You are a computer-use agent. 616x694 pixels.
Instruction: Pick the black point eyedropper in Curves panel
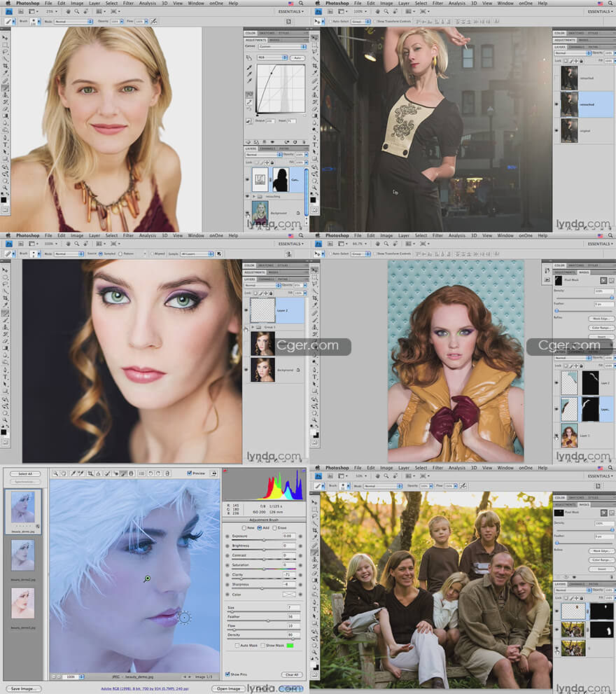point(250,68)
